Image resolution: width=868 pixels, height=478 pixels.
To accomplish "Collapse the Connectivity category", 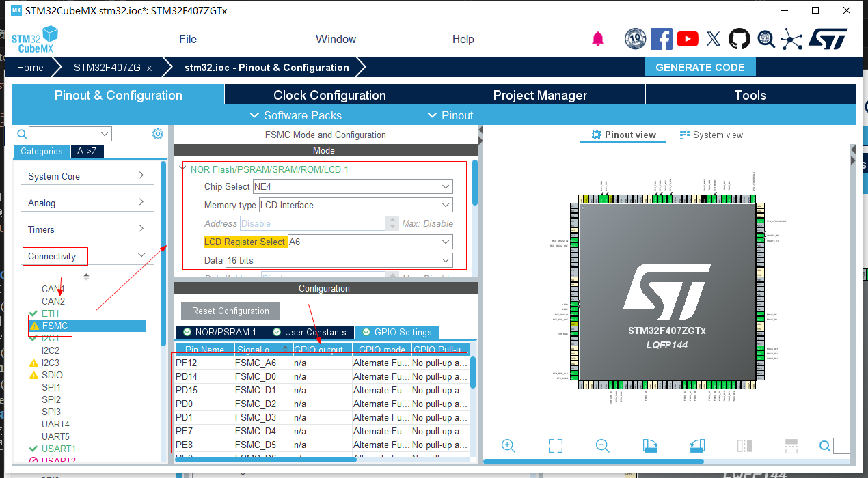I will tap(85, 256).
